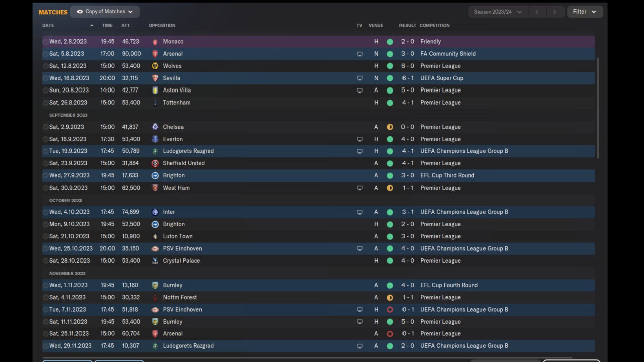This screenshot has height=362, width=644.
Task: Sort by the Result column header
Action: (x=408, y=26)
